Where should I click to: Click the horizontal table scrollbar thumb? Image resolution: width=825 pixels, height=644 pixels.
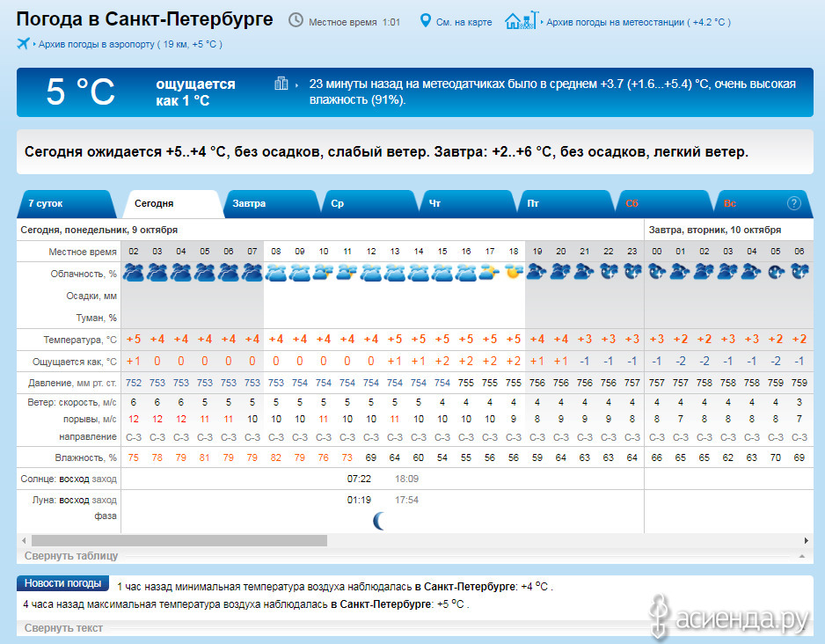pyautogui.click(x=179, y=540)
